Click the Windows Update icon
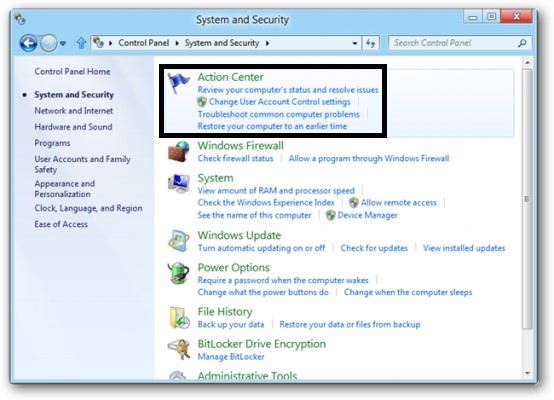This screenshot has height=400, width=554. pyautogui.click(x=178, y=241)
